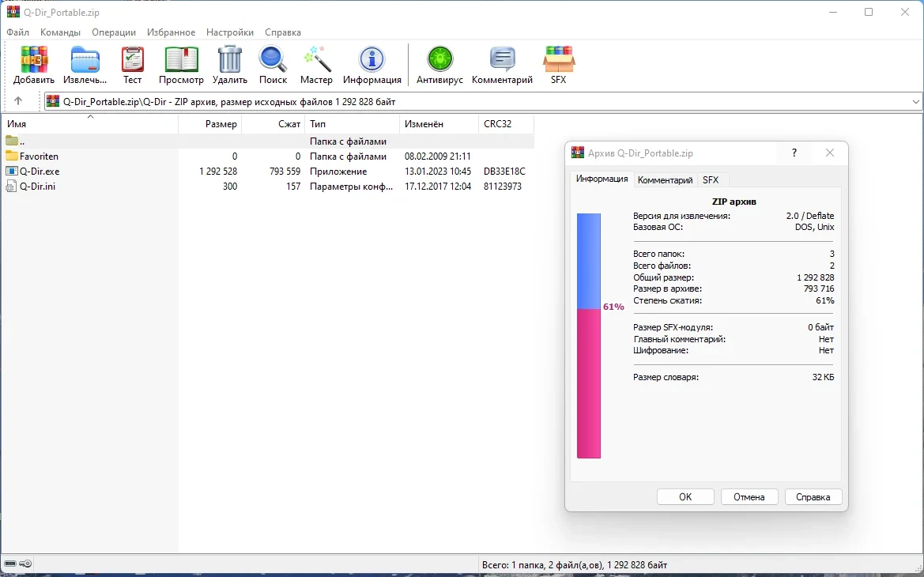Open the Команды menu
Viewport: 924px width, 577px height.
coord(60,32)
